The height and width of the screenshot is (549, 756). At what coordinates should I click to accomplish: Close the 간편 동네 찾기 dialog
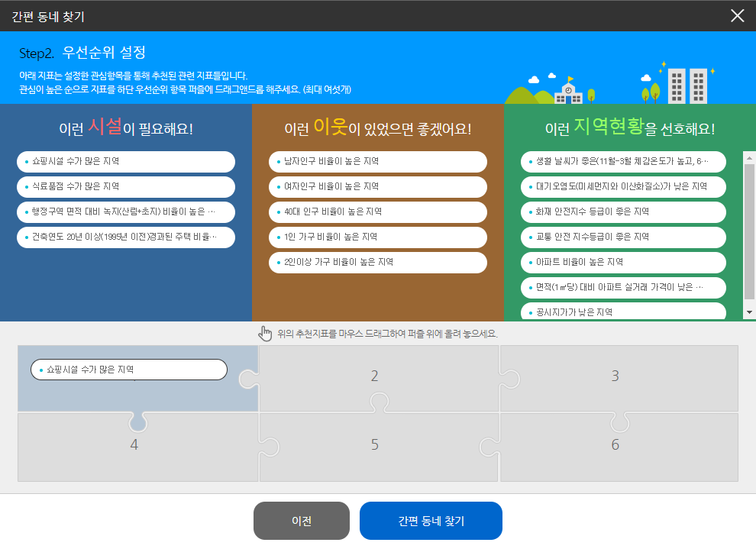(x=736, y=16)
